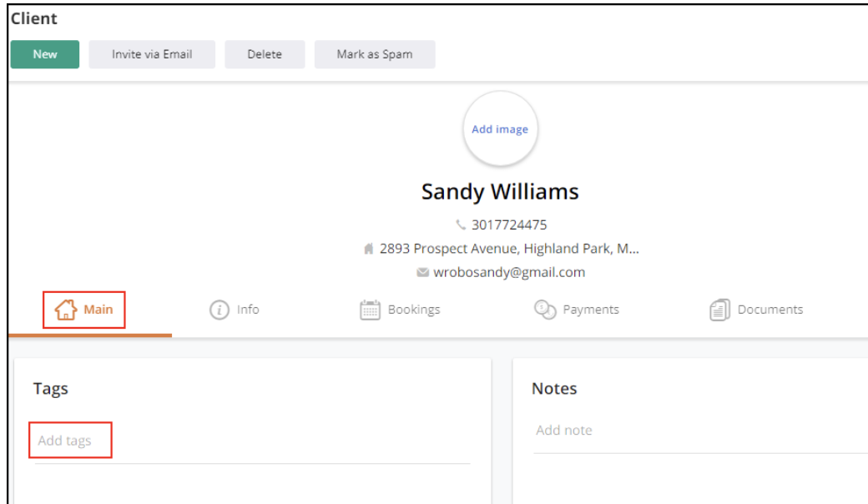Click the Documents pages icon
The height and width of the screenshot is (504, 868).
coord(719,310)
